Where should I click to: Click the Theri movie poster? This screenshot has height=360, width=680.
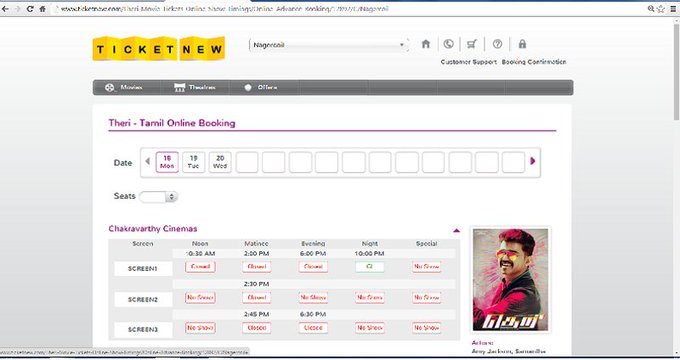510,280
